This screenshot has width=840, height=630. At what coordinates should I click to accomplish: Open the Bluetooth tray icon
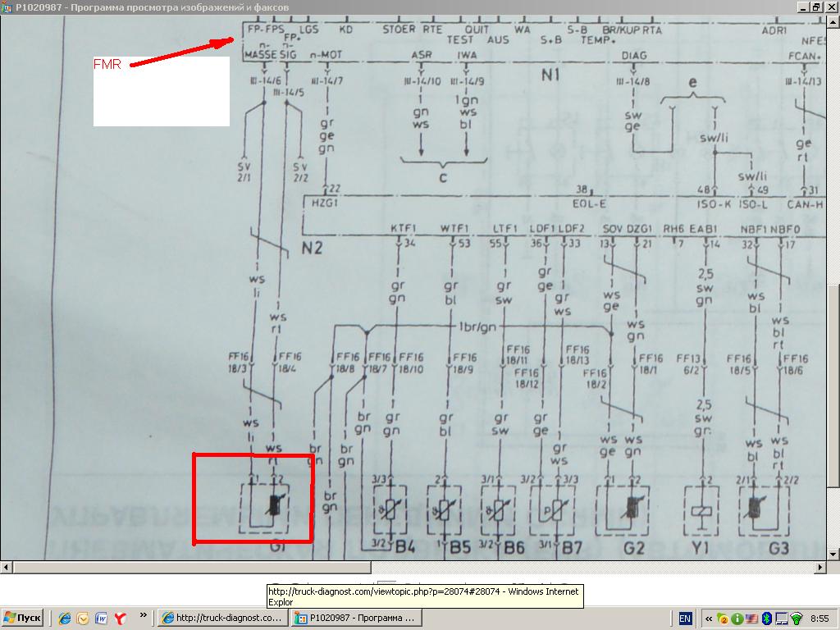pyautogui.click(x=767, y=619)
